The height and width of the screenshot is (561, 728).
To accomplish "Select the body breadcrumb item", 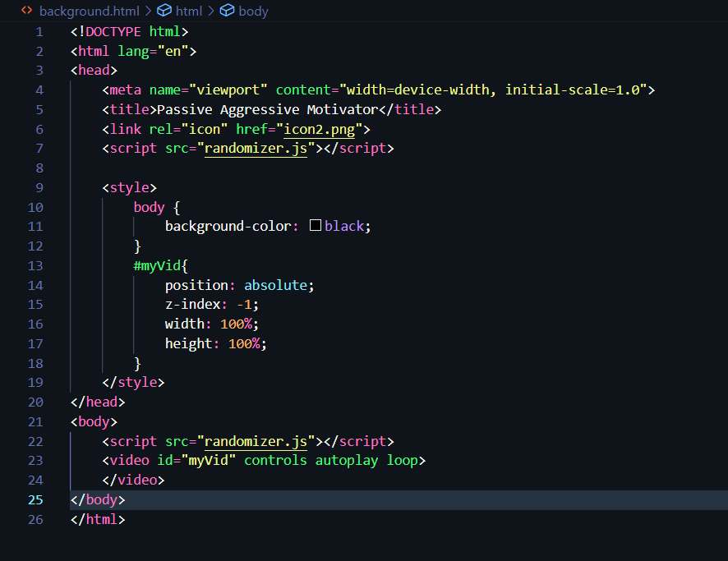I will pos(254,11).
